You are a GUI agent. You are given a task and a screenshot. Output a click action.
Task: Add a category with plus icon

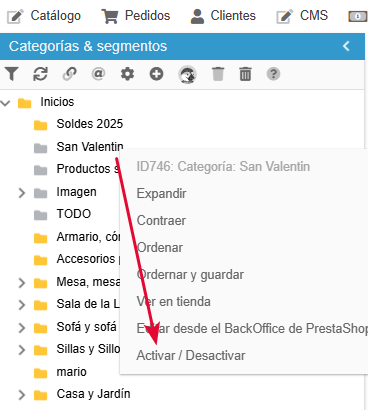coord(156,74)
